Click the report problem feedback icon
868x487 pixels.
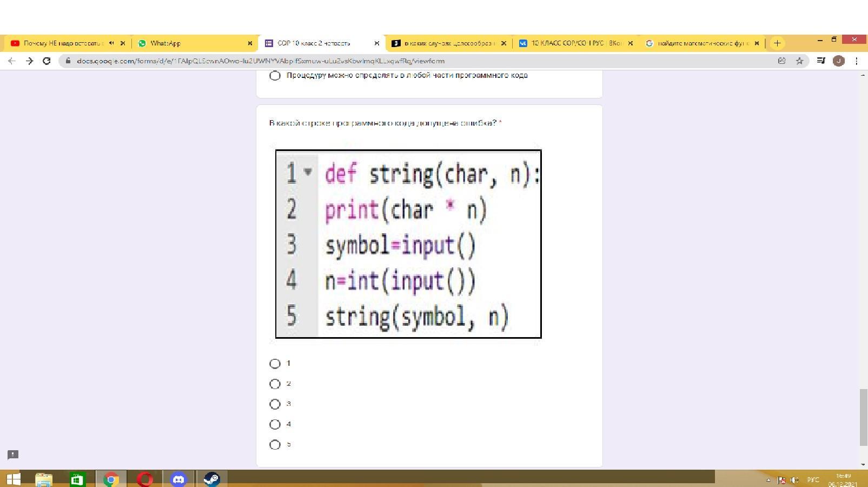[13, 455]
